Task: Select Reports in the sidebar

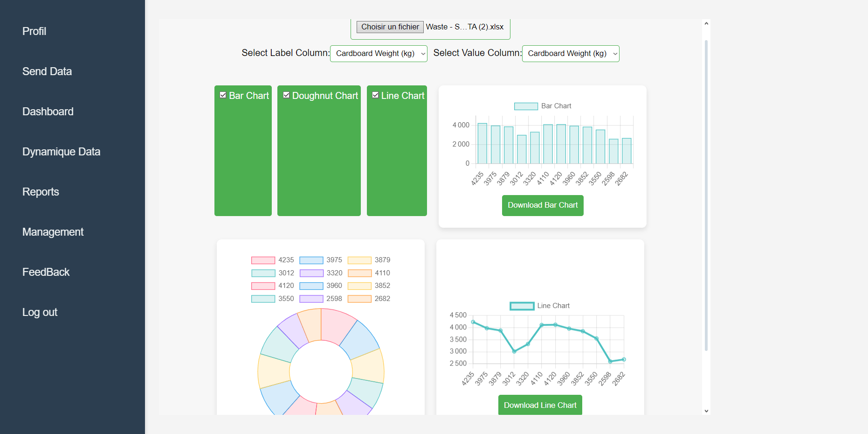Action: click(41, 192)
